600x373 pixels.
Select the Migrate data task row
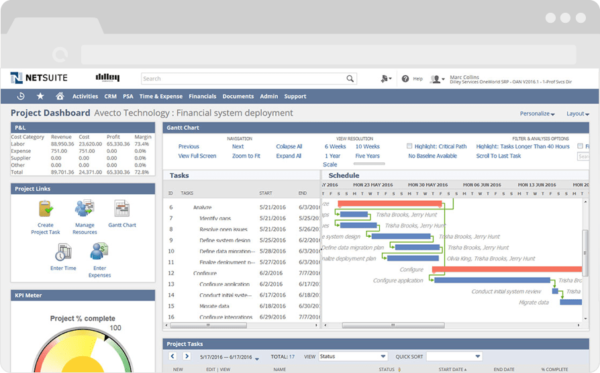[243, 306]
